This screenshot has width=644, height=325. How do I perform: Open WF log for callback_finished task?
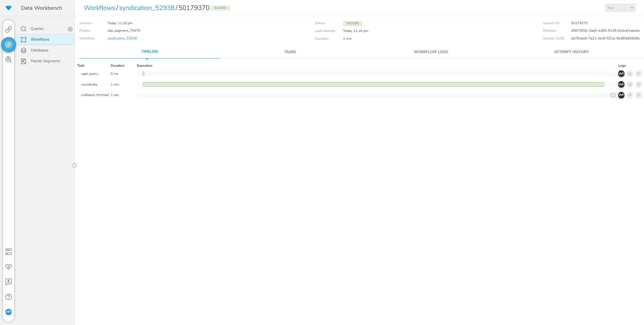621,95
